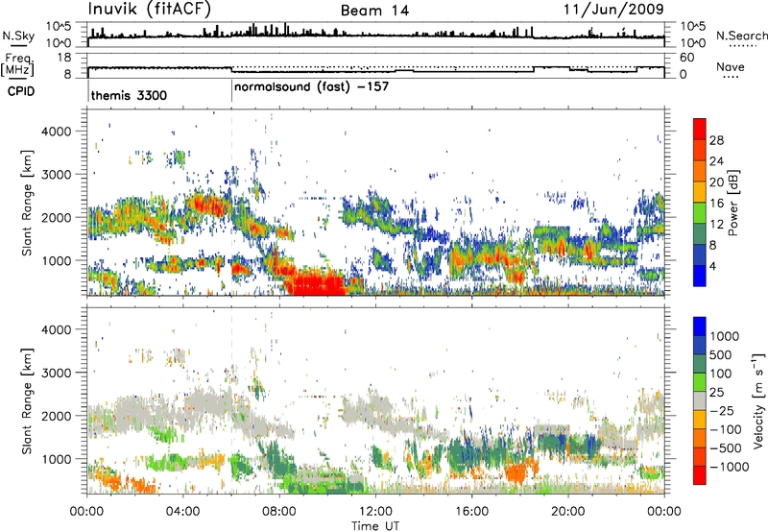The height and width of the screenshot is (532, 768).
Task: Click the date '11/Jun/2009'
Action: 613,9
